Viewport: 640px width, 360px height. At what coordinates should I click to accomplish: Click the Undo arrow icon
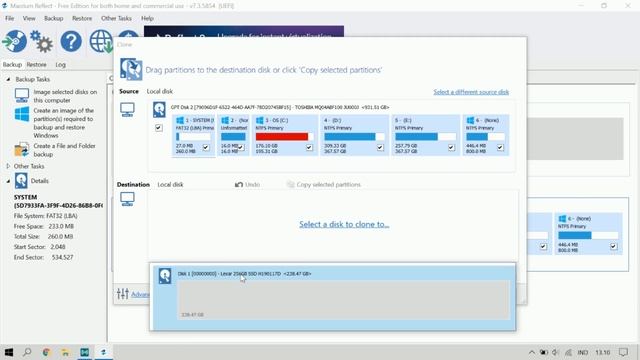pos(239,184)
